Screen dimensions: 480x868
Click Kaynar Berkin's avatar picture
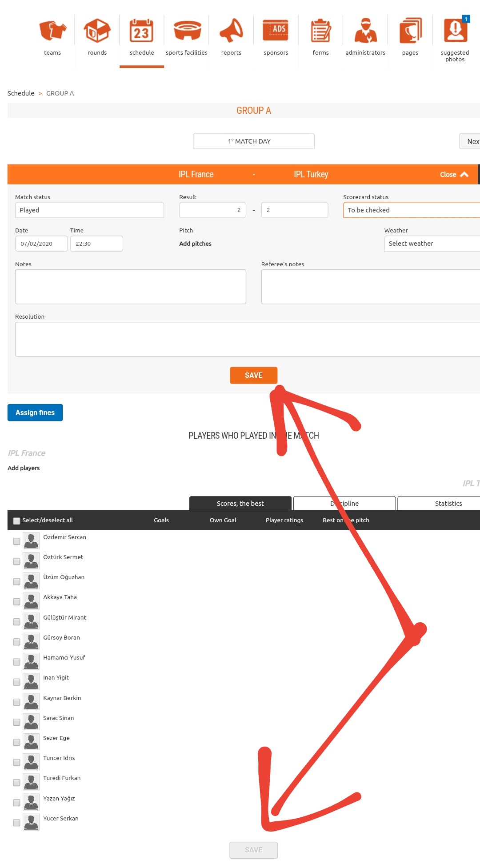click(31, 702)
